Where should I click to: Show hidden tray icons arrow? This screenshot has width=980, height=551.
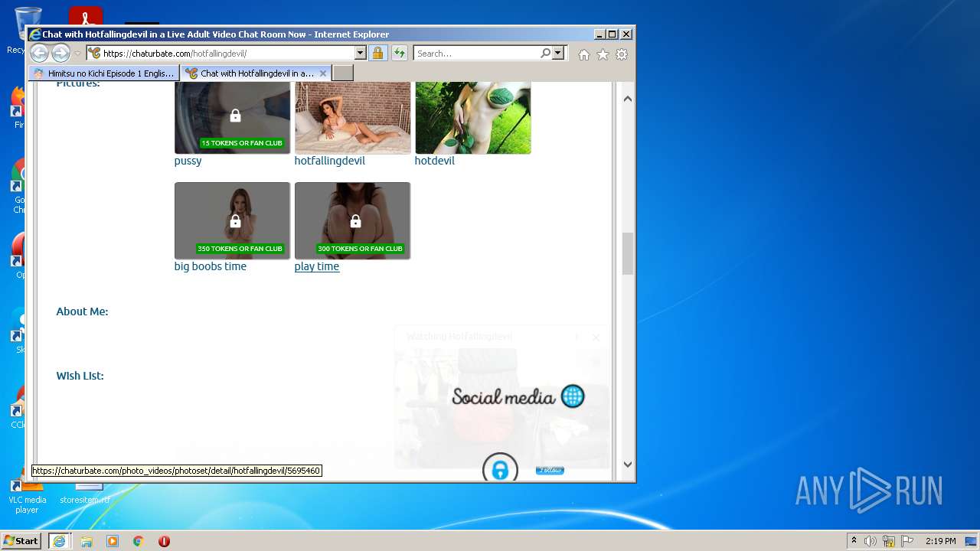pos(854,541)
